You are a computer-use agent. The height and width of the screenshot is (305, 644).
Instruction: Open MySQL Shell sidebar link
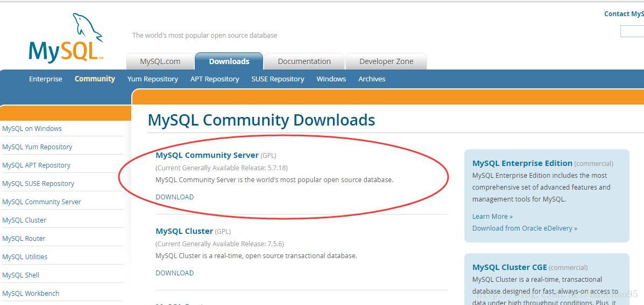pos(20,275)
